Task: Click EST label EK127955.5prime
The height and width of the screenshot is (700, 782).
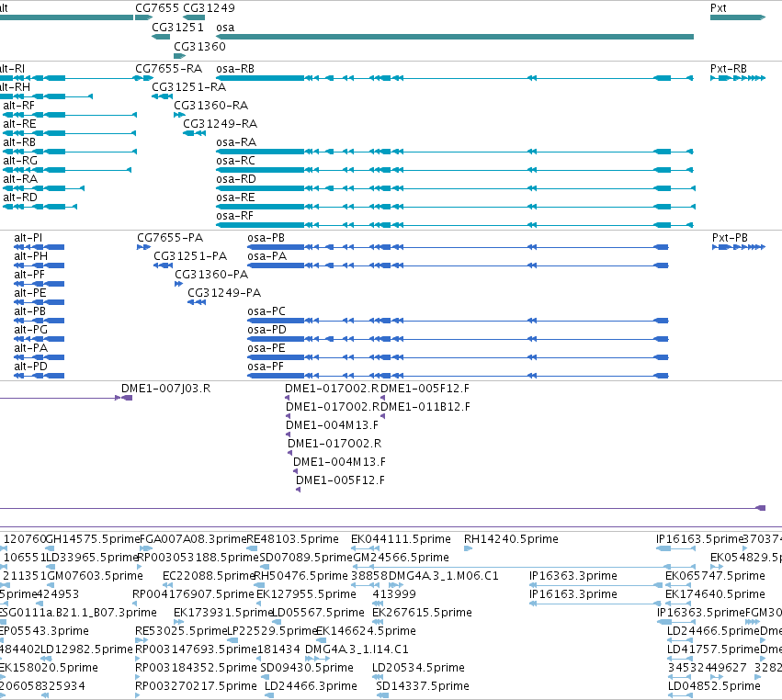Action: point(306,594)
